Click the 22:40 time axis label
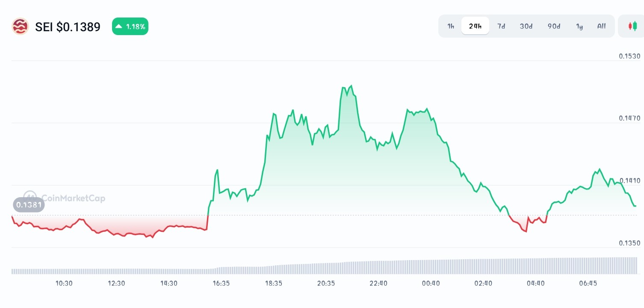 pyautogui.click(x=378, y=283)
